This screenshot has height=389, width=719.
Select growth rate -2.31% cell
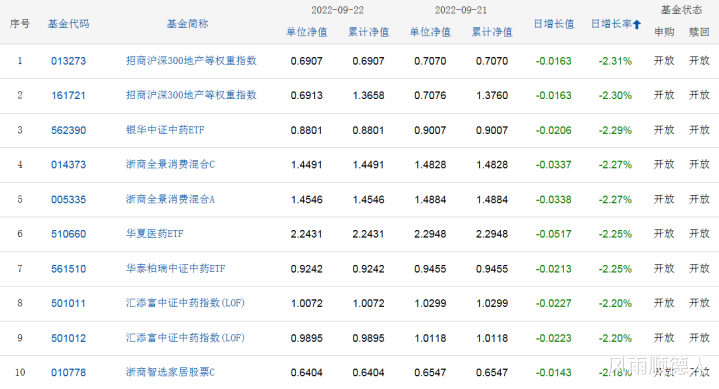coord(615,61)
